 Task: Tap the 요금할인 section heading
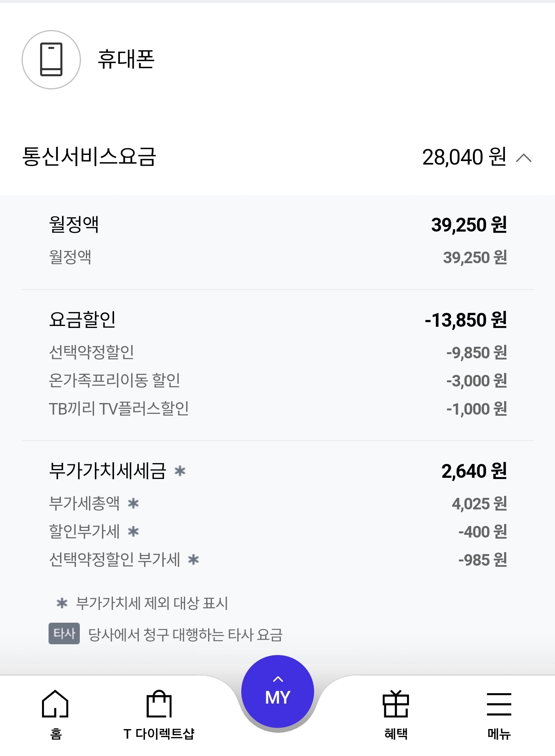82,319
